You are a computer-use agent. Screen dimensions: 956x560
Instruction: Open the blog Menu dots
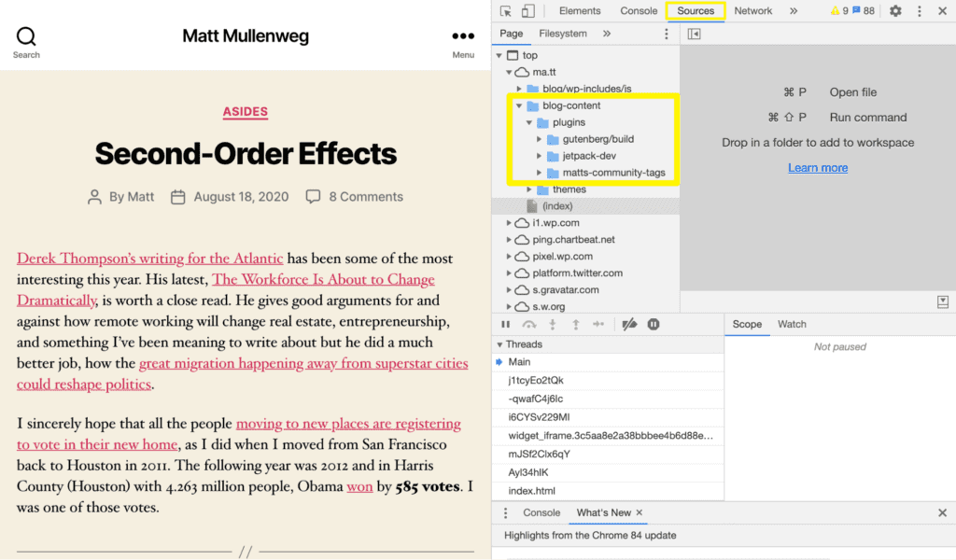(x=463, y=37)
